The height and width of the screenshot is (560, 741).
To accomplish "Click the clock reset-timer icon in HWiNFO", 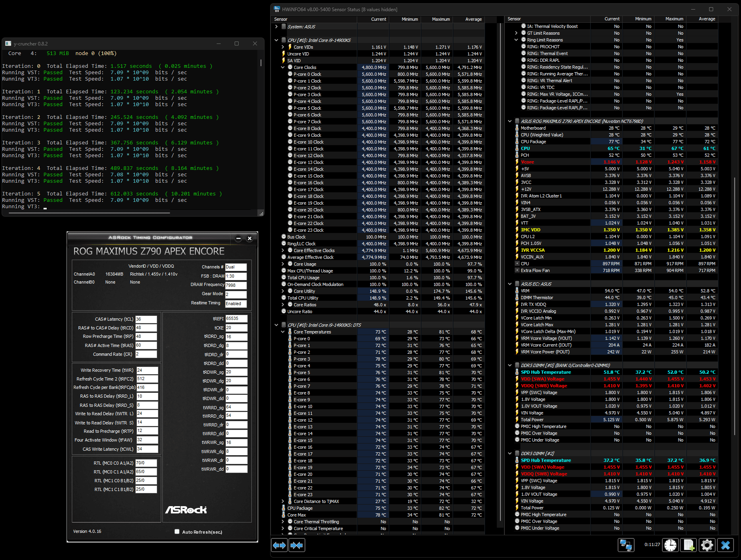I will [x=670, y=545].
